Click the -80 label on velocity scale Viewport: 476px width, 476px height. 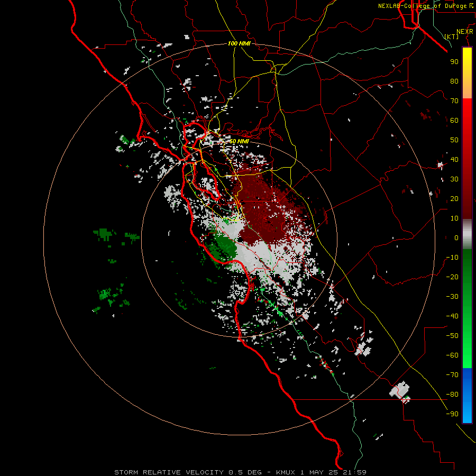pos(452,395)
